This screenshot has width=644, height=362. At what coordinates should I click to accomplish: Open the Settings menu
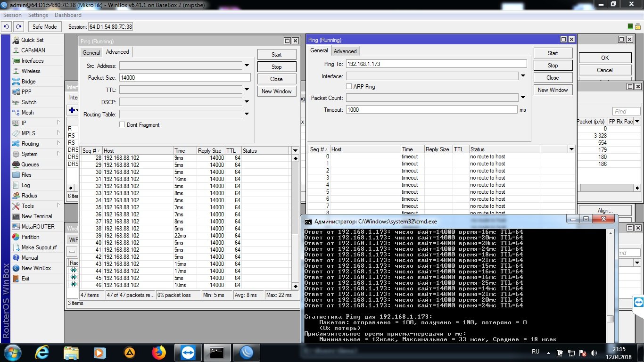pyautogui.click(x=38, y=15)
